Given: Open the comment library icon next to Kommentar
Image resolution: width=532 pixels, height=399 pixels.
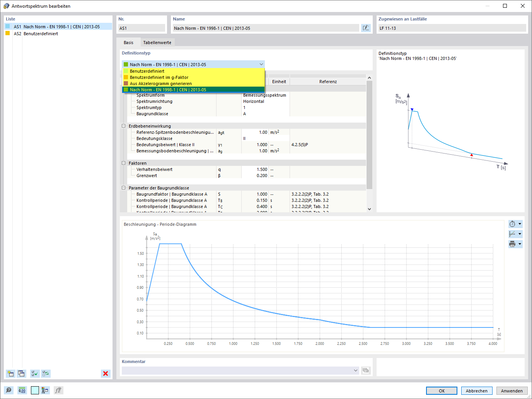Looking at the screenshot, I should pos(366,370).
